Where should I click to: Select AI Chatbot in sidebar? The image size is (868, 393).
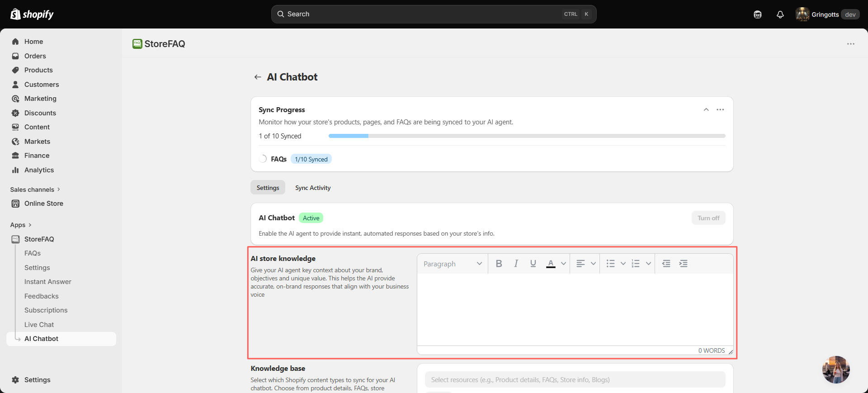point(61,339)
